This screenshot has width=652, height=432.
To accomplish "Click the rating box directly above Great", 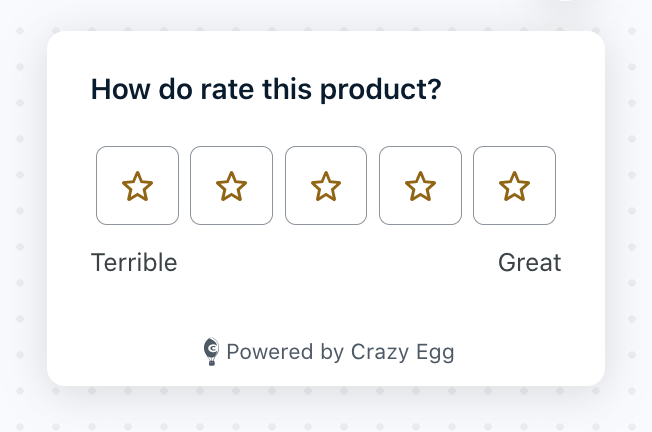I will click(514, 185).
